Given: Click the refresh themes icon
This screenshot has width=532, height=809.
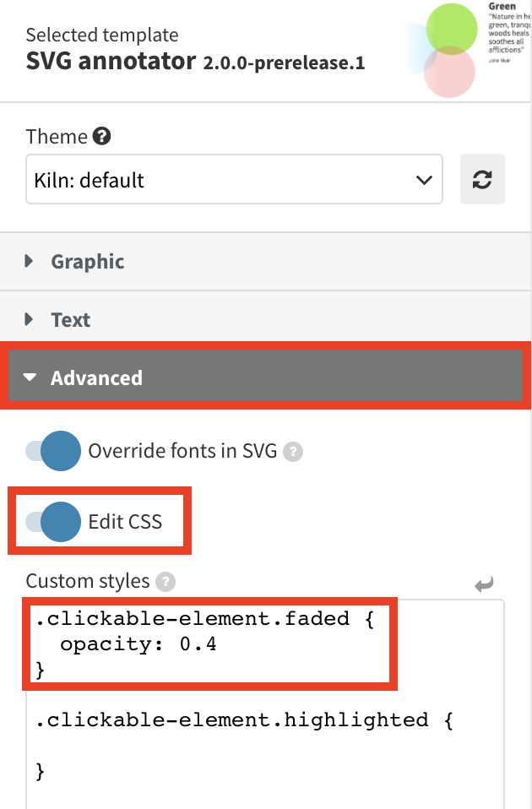Looking at the screenshot, I should coord(482,179).
